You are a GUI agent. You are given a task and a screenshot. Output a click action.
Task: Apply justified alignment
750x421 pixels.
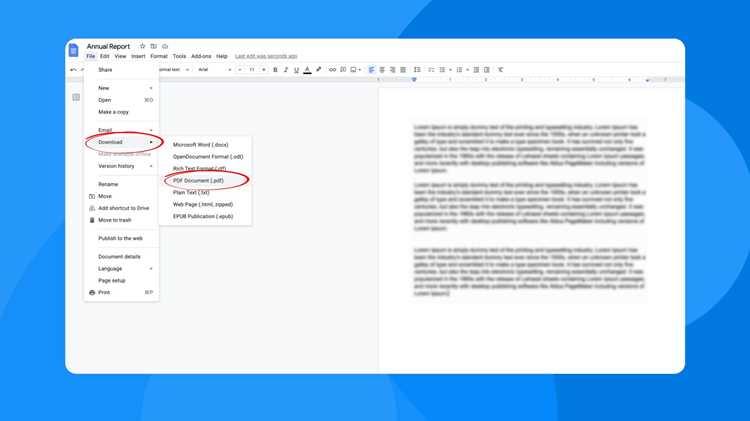coord(403,70)
